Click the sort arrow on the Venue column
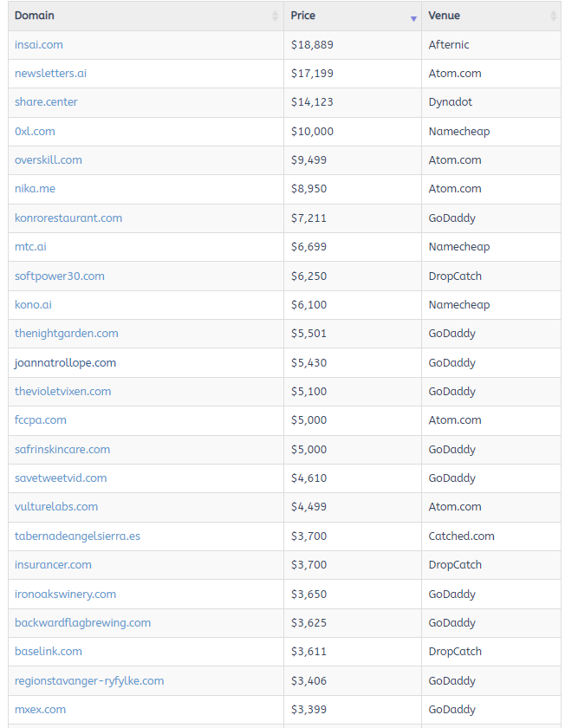This screenshot has height=728, width=565. (555, 15)
